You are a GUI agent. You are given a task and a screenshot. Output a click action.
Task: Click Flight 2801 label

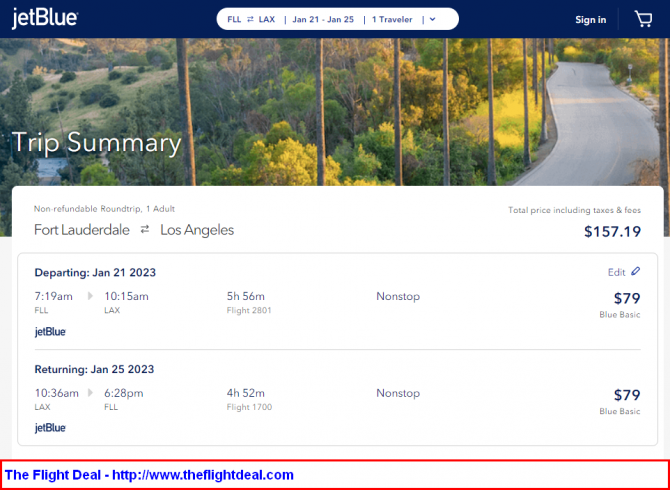coord(249,311)
